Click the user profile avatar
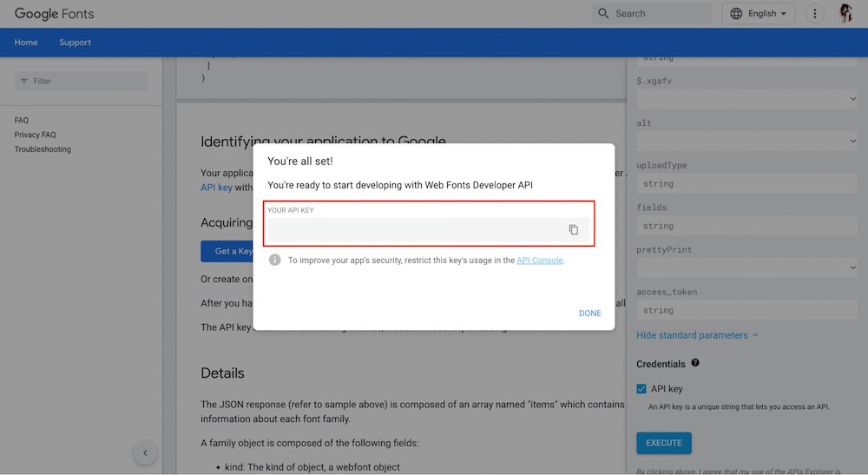Image resolution: width=868 pixels, height=475 pixels. coord(846,14)
